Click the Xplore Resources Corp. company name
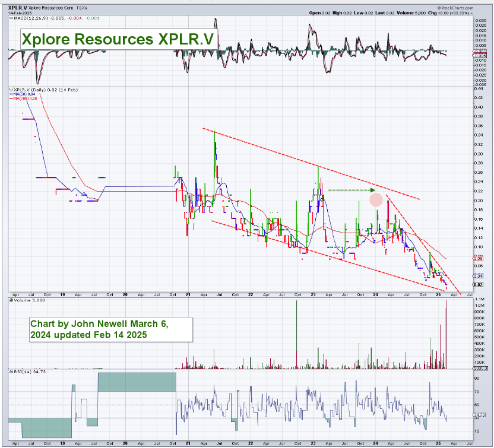 pyautogui.click(x=50, y=8)
